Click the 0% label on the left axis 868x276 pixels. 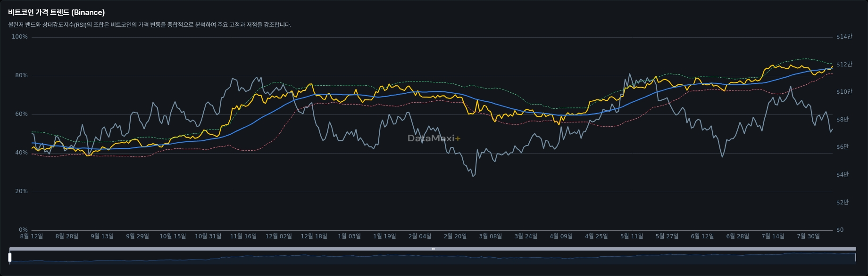coord(24,230)
